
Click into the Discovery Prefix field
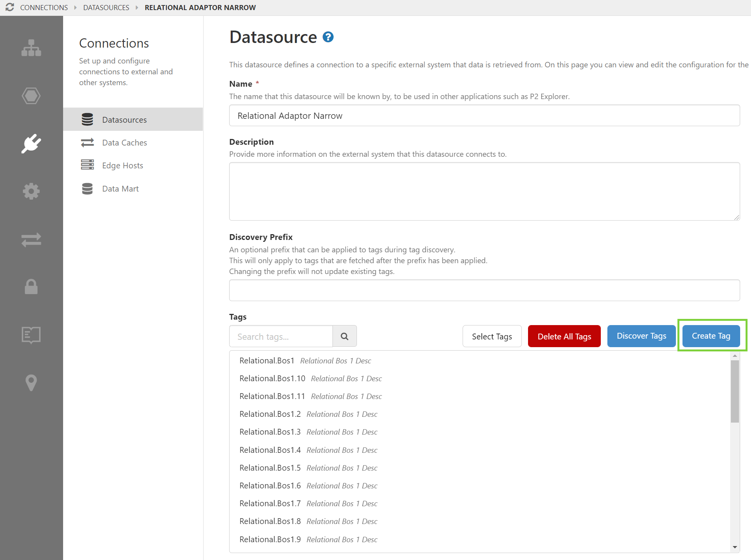[x=484, y=290]
